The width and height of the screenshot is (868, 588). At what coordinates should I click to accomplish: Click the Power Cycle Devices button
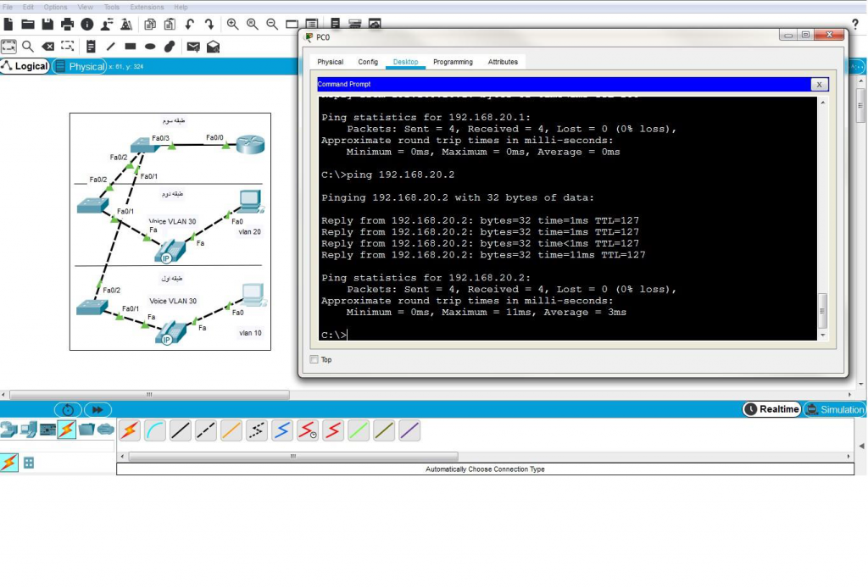coord(68,410)
